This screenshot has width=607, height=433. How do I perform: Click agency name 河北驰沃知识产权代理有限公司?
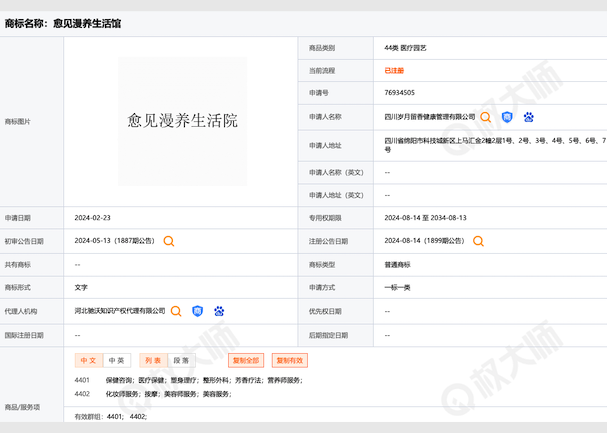click(x=120, y=311)
